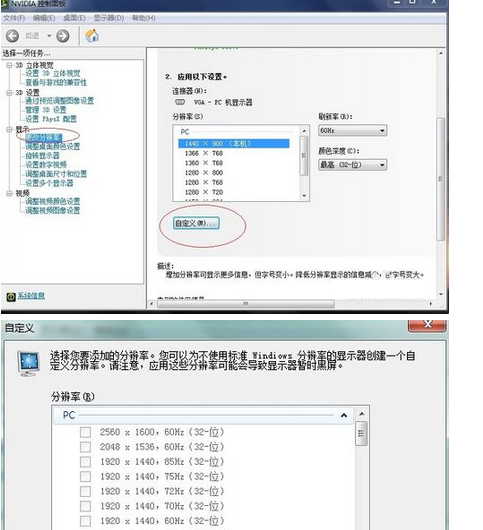Check 1920 x 1440, 60Hz checkbox
Screen dimensions: 483x530
pos(85,521)
